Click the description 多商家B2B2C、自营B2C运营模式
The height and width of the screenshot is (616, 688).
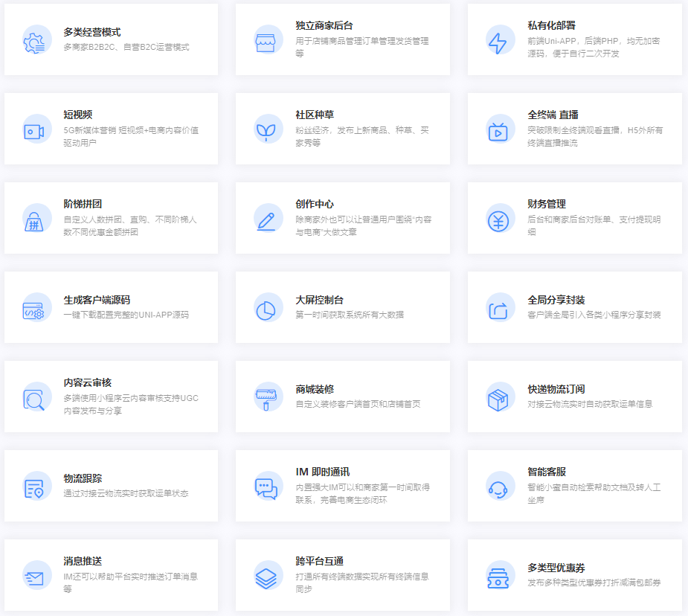coord(126,47)
